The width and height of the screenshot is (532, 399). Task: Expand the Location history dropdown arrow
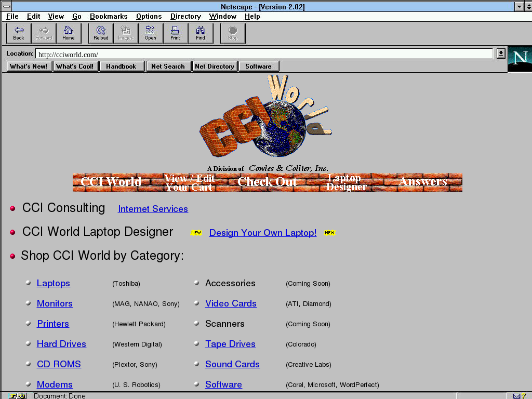501,54
